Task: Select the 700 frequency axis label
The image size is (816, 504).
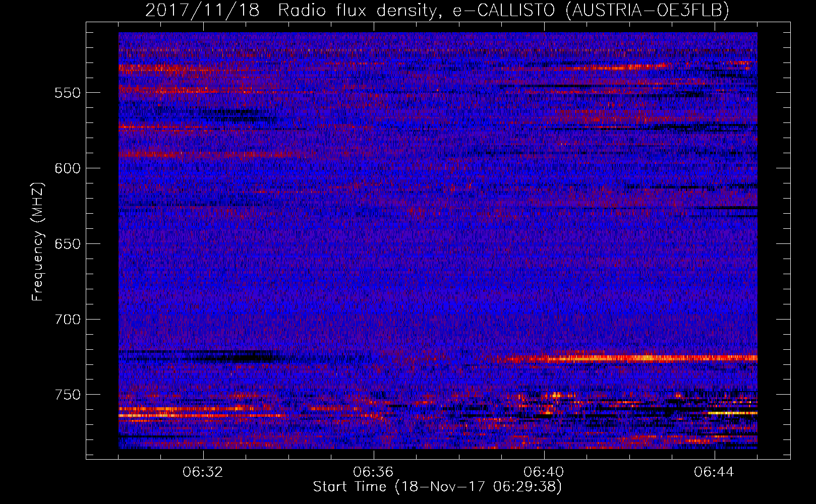Action: (68, 320)
